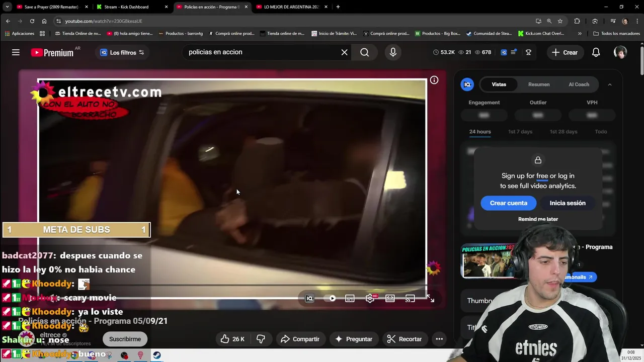This screenshot has width=644, height=362.
Task: Show video info card icon
Action: point(434,80)
